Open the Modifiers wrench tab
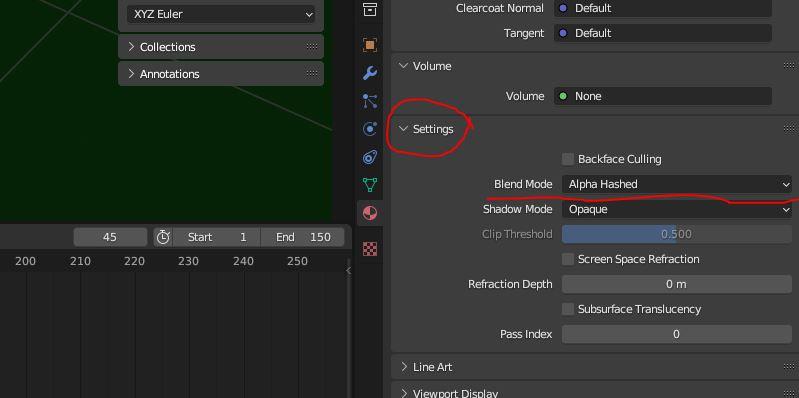 pyautogui.click(x=370, y=73)
